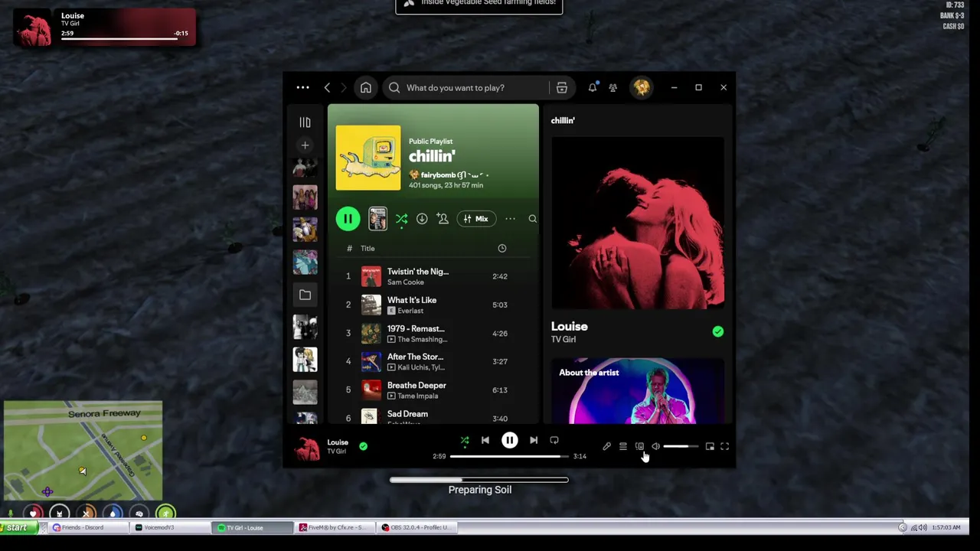Open the playlist folder in sidebar
Image resolution: width=980 pixels, height=551 pixels.
coord(305,295)
